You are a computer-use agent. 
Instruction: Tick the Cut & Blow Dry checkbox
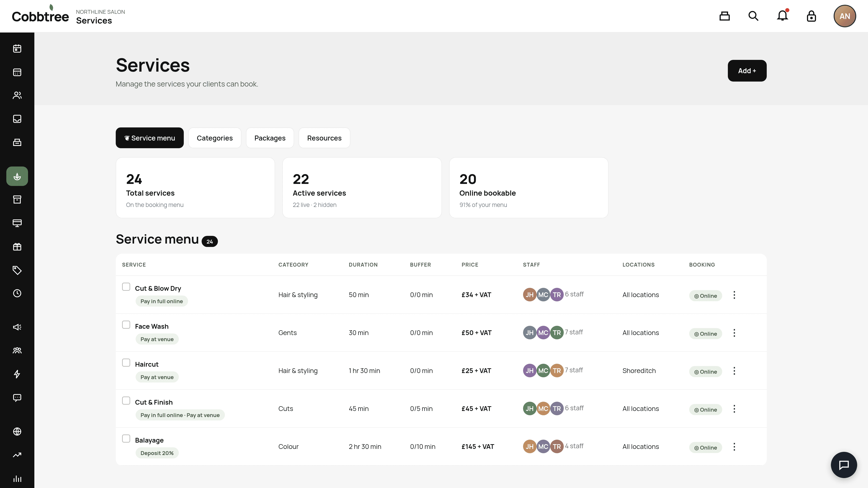point(126,287)
